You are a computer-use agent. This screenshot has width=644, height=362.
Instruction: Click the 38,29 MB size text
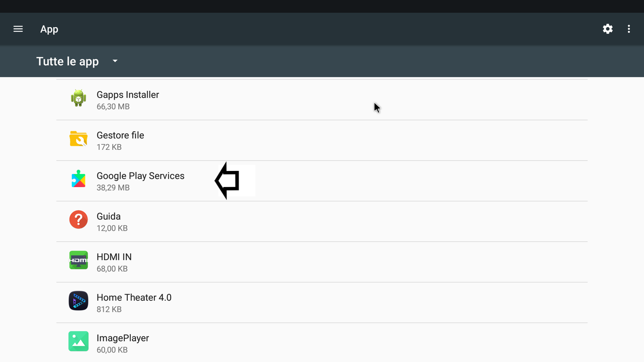click(113, 188)
